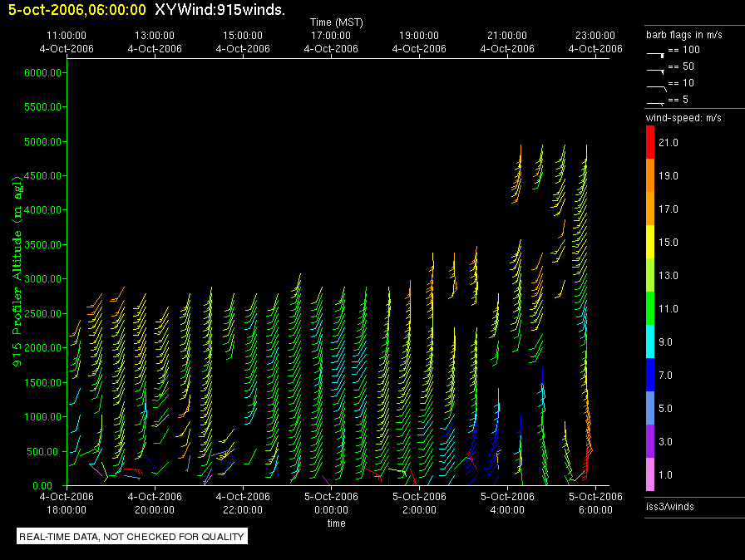
Task: Select the pink segment near 1.0
Action: 650,474
